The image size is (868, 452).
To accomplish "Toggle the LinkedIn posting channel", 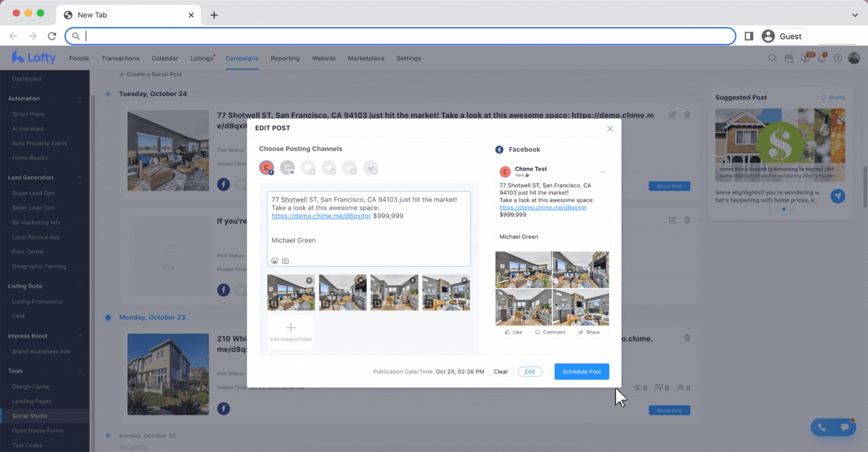I will tap(349, 168).
